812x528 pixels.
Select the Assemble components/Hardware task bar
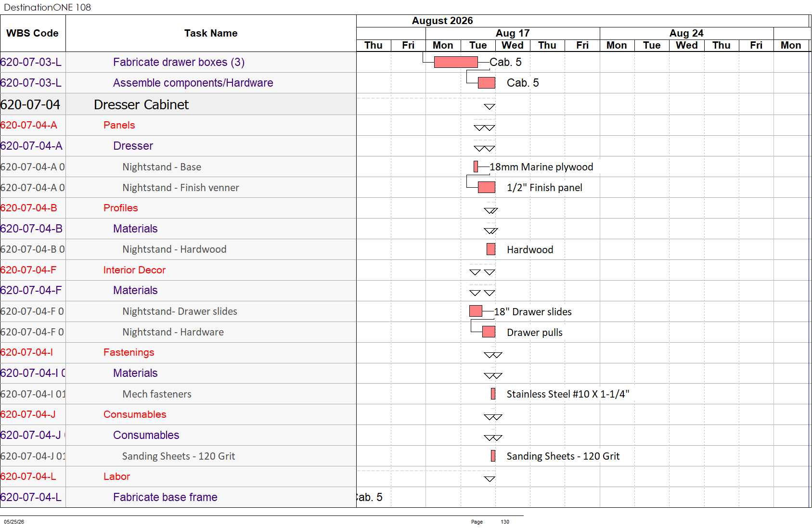click(x=486, y=83)
